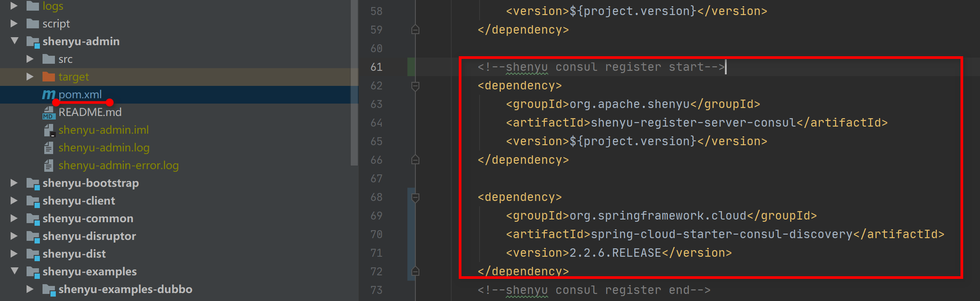Screen dimensions: 980x301
Task: Select shenyu-admin-error.log in the project tree
Action: click(118, 166)
